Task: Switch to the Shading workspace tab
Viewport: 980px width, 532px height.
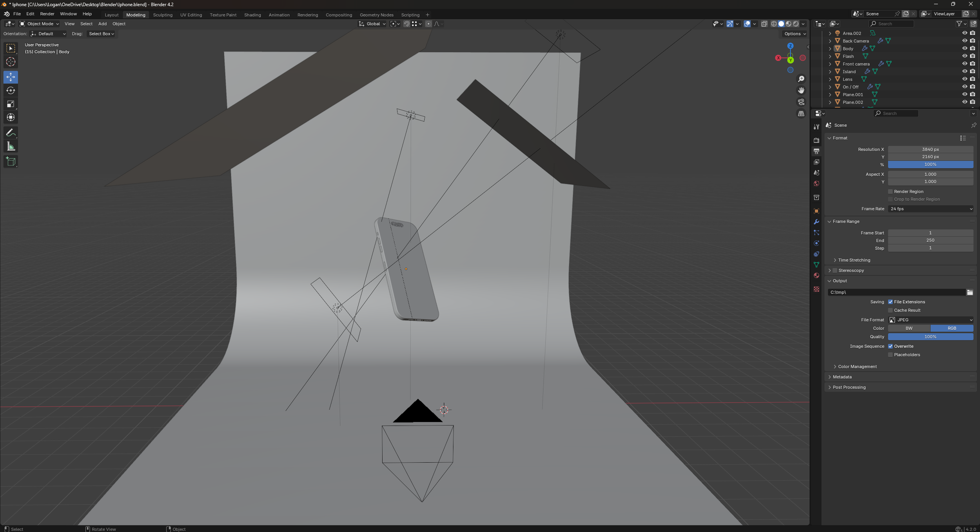Action: point(252,15)
